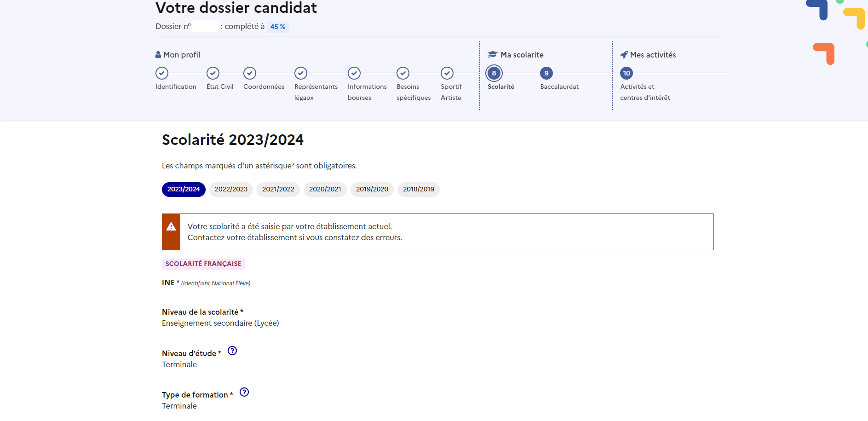Select the 2018/2019 tab
The image size is (868, 421).
pyautogui.click(x=419, y=190)
